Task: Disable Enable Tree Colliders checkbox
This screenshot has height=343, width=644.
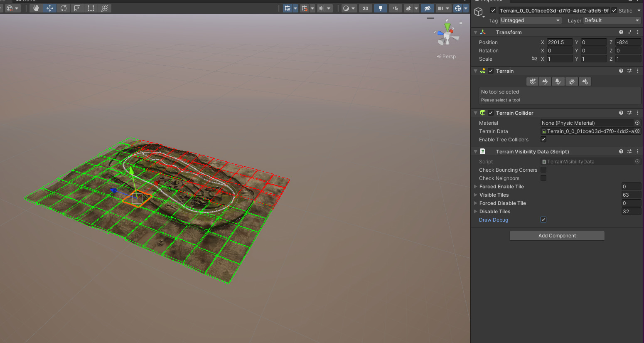Action: [543, 139]
